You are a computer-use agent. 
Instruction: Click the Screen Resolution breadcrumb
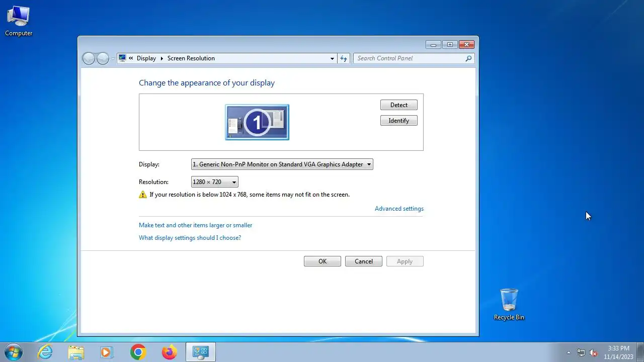pyautogui.click(x=191, y=58)
